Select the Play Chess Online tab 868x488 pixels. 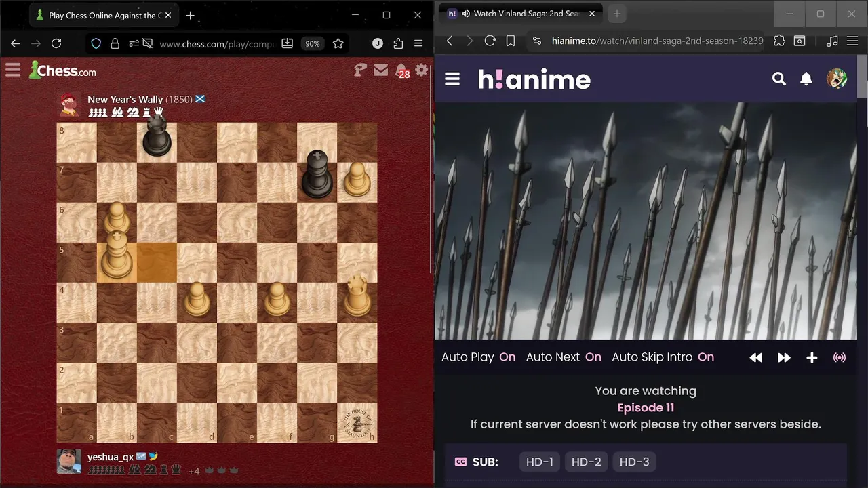coord(105,15)
